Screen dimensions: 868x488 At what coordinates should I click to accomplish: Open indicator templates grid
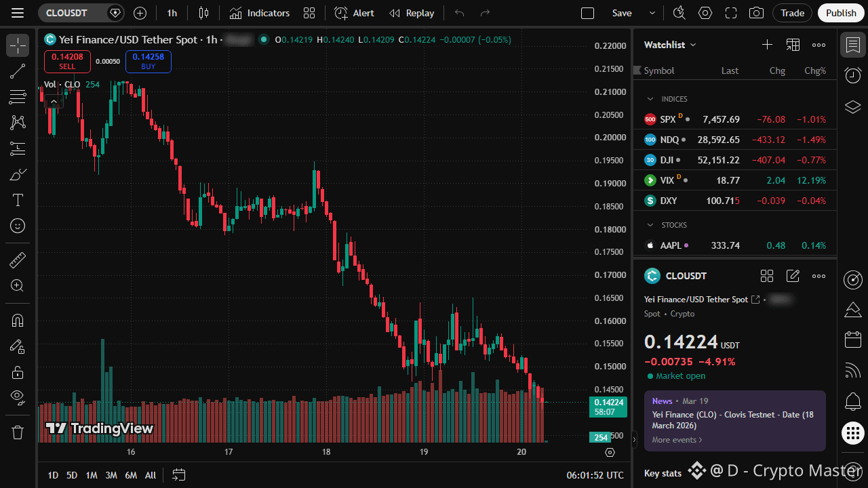coord(309,13)
